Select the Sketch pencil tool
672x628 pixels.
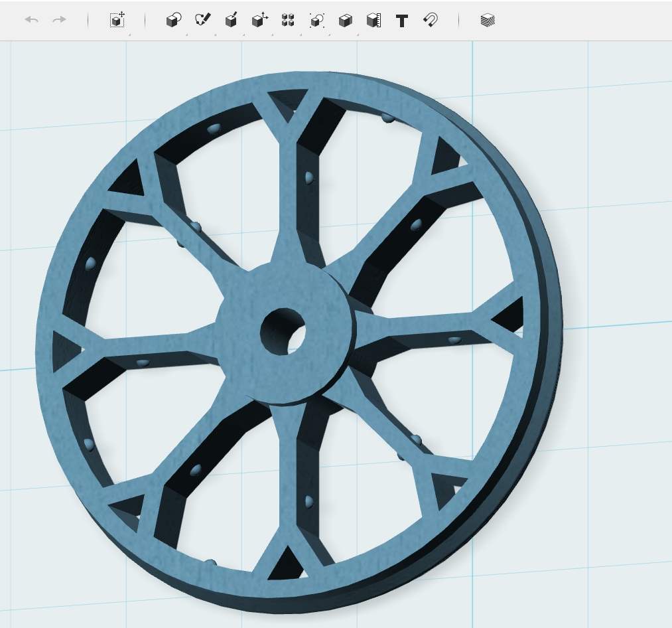pyautogui.click(x=202, y=20)
